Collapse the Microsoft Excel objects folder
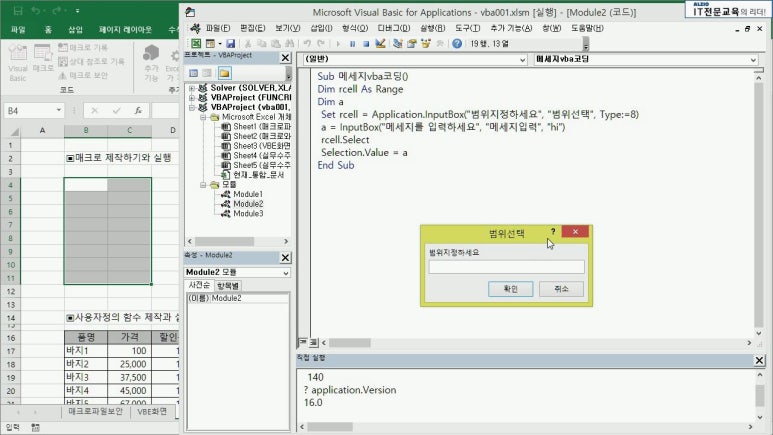The image size is (773, 435). [x=203, y=117]
